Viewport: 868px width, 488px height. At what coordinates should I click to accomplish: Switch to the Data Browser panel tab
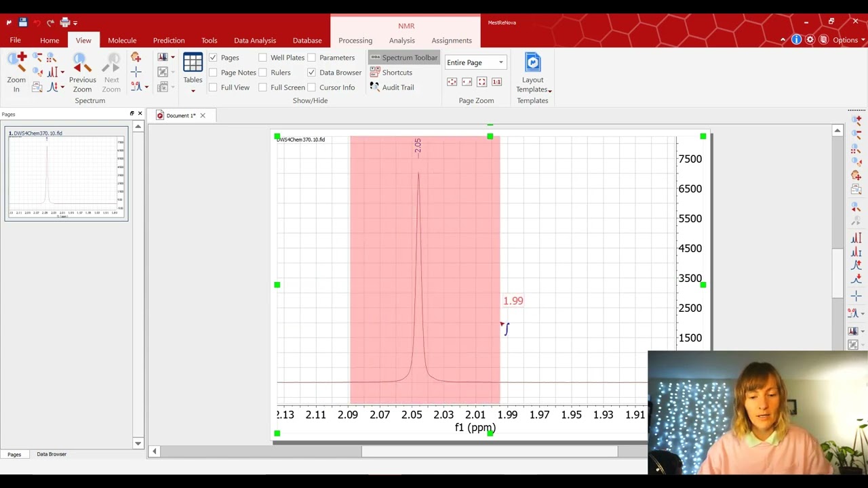coord(52,454)
